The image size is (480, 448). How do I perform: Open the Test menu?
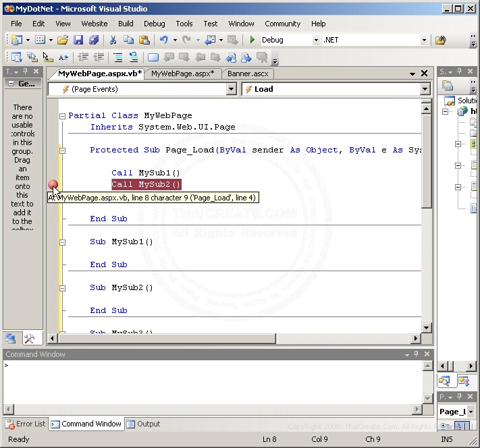[211, 24]
